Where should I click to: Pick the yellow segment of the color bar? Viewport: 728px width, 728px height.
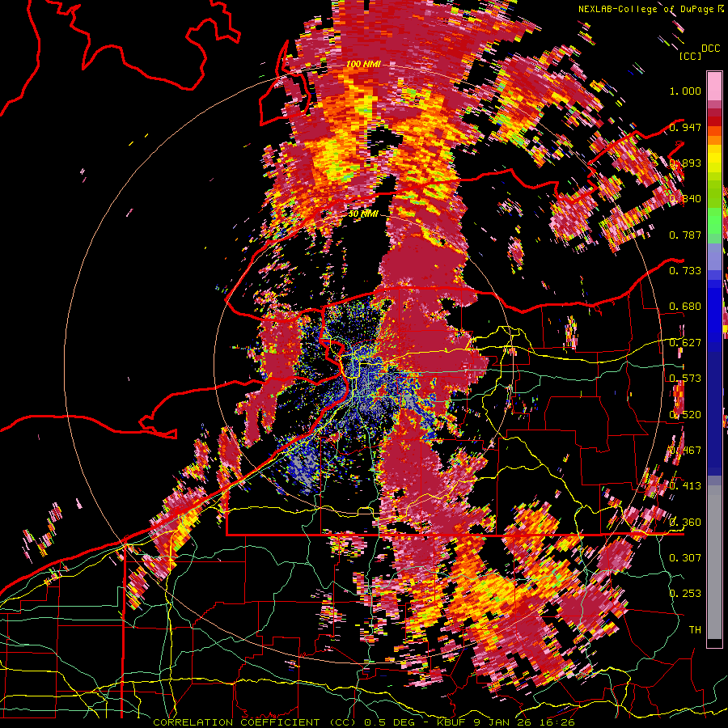(714, 160)
